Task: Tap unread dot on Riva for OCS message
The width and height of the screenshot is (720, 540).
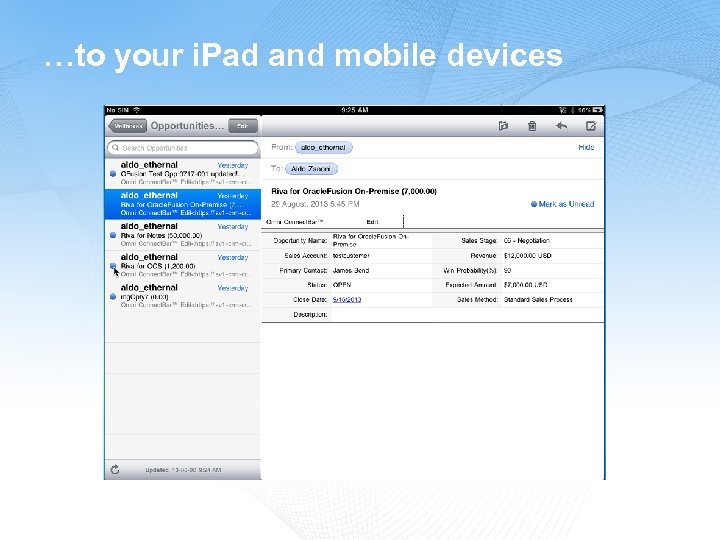Action: click(113, 266)
